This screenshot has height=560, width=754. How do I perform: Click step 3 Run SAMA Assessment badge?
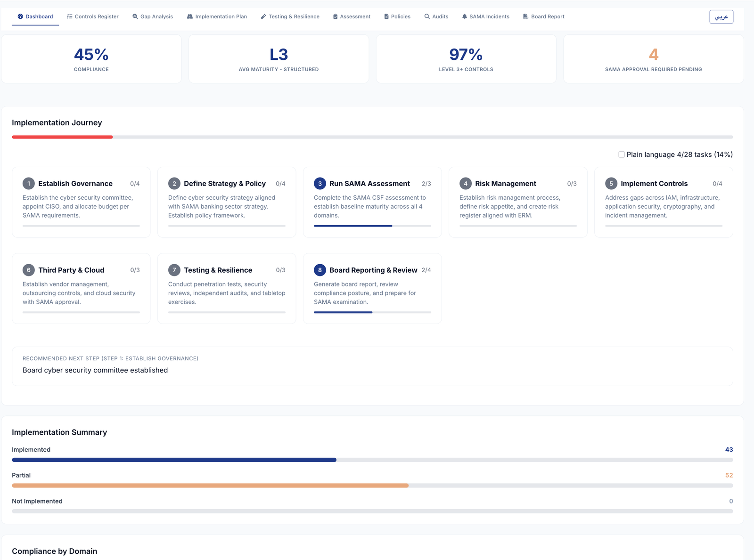click(320, 184)
